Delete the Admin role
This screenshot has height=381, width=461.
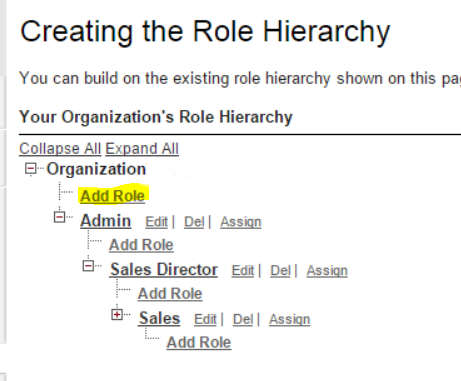click(194, 222)
